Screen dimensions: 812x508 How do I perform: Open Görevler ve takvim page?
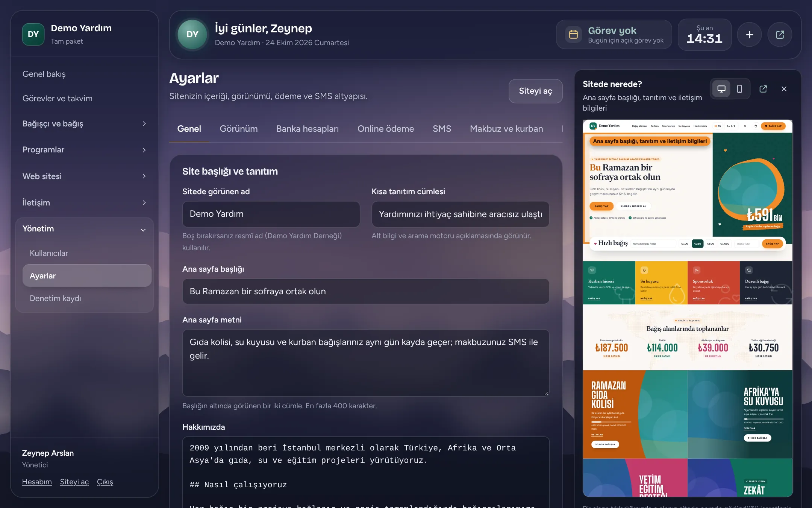pos(57,99)
